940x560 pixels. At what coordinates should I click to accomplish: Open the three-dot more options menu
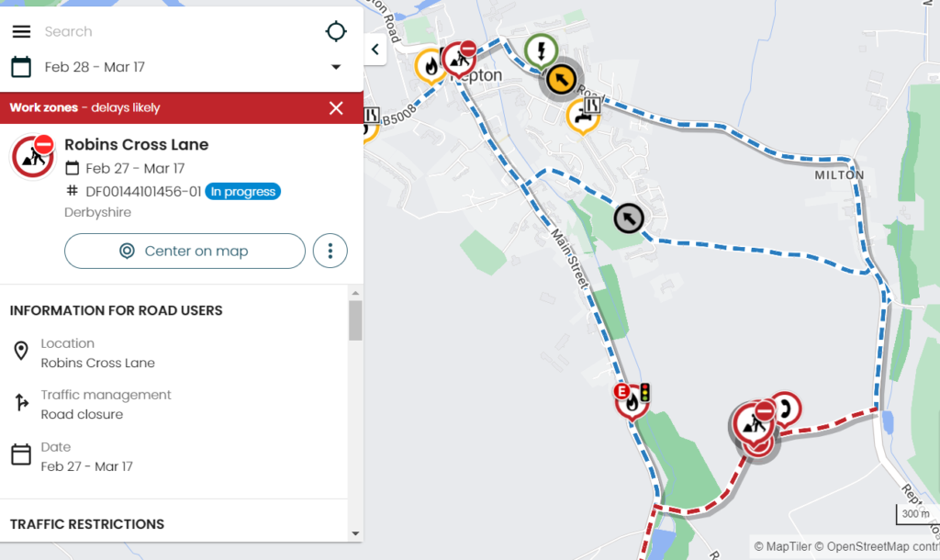330,251
